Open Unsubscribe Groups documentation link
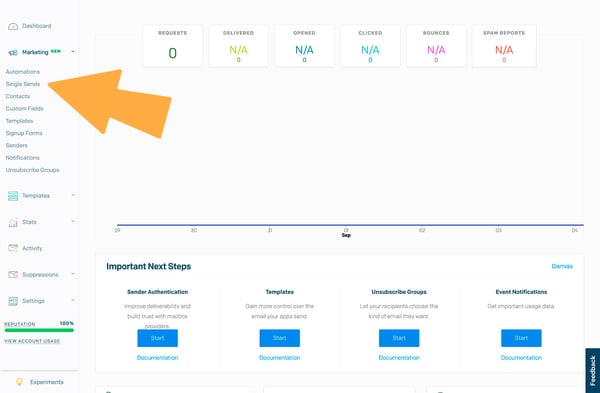600x393 pixels. (x=399, y=358)
